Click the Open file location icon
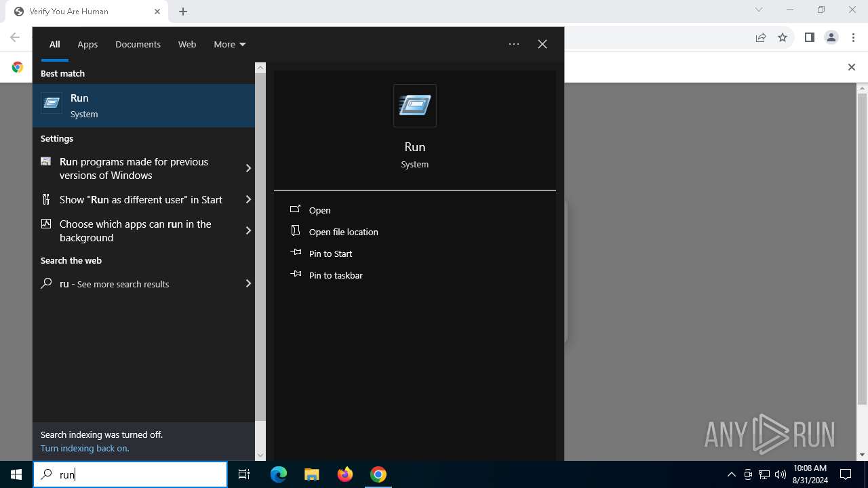868x488 pixels. (x=296, y=231)
